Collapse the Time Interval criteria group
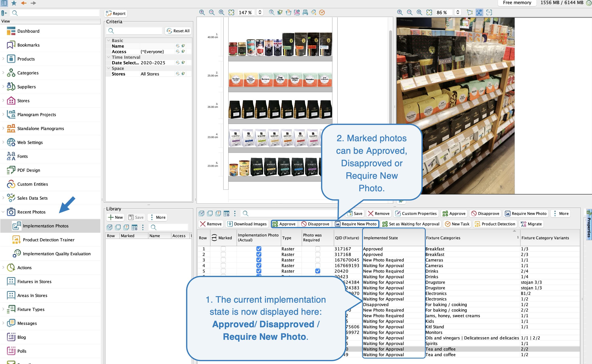592x364 pixels. click(x=108, y=57)
